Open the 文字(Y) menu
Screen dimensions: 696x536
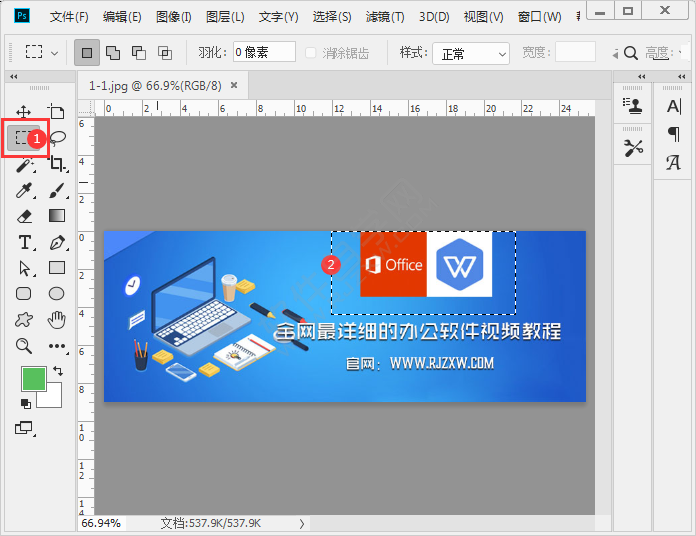279,17
